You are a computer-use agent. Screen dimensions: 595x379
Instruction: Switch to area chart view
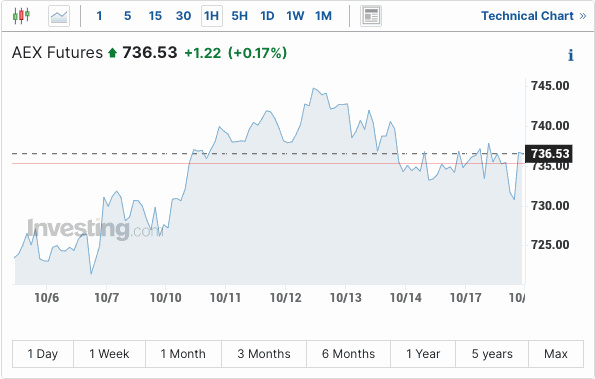point(59,16)
